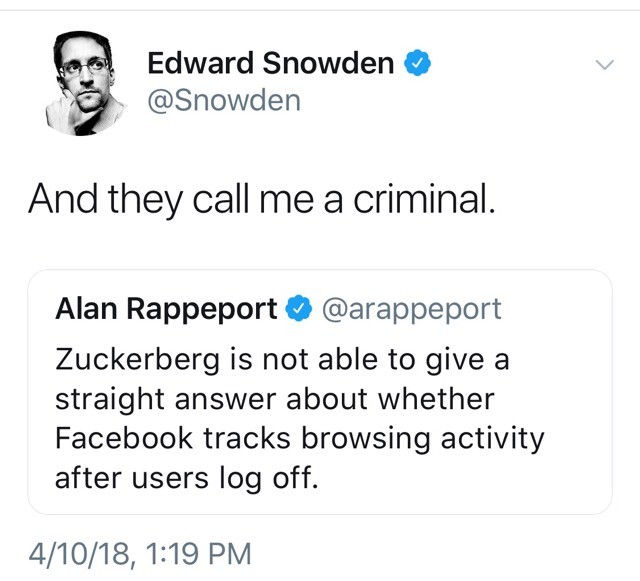
Task: Click Alan Rappeport's verified badge
Action: (298, 308)
